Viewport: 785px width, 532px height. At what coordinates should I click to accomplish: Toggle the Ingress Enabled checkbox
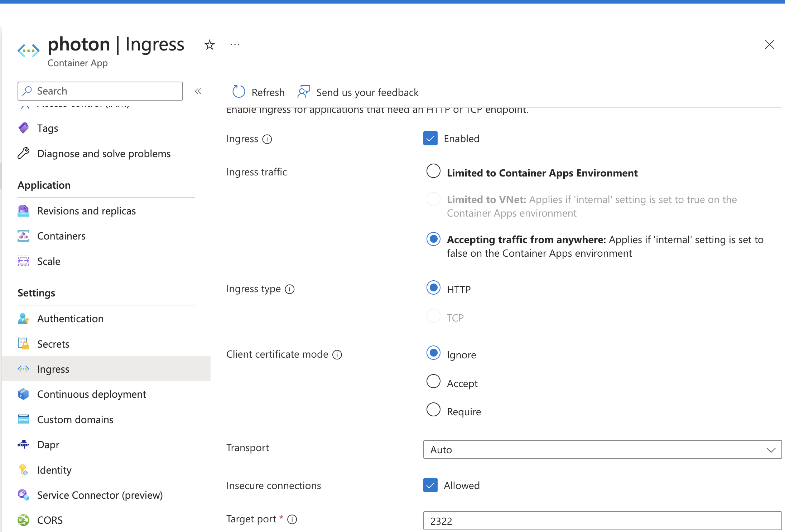coord(430,138)
